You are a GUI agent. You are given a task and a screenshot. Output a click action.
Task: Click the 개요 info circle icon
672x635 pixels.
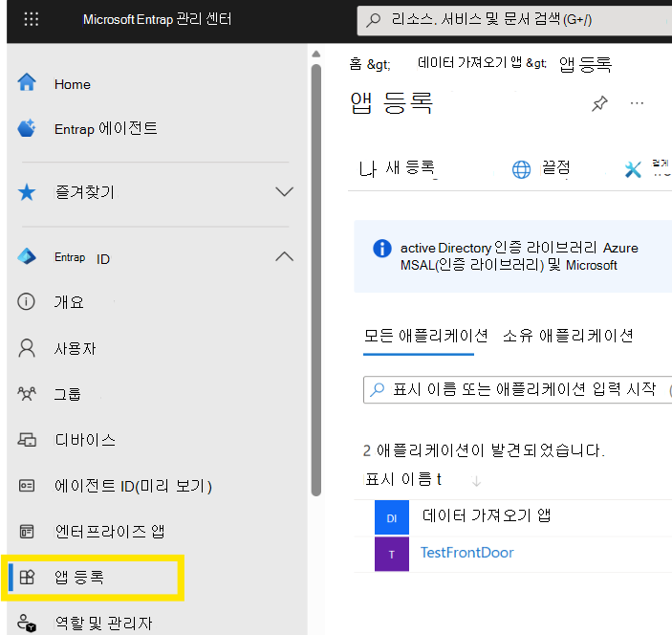coord(26,301)
